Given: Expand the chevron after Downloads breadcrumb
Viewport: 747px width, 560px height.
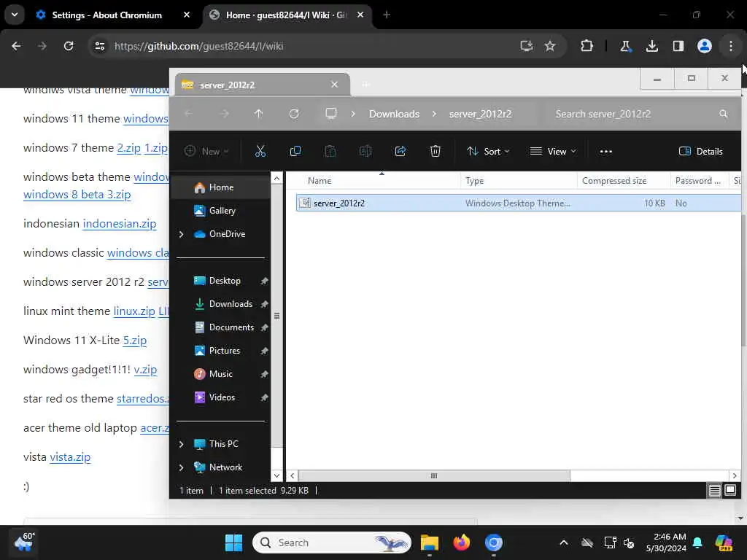Looking at the screenshot, I should 434,114.
